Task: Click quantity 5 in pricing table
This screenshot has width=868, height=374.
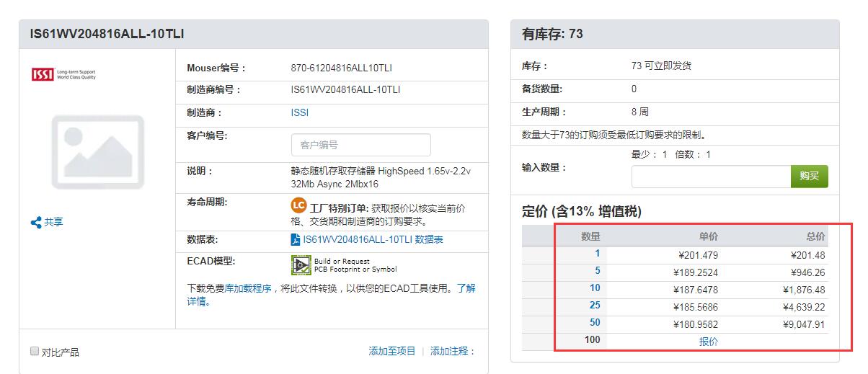Action: point(597,271)
